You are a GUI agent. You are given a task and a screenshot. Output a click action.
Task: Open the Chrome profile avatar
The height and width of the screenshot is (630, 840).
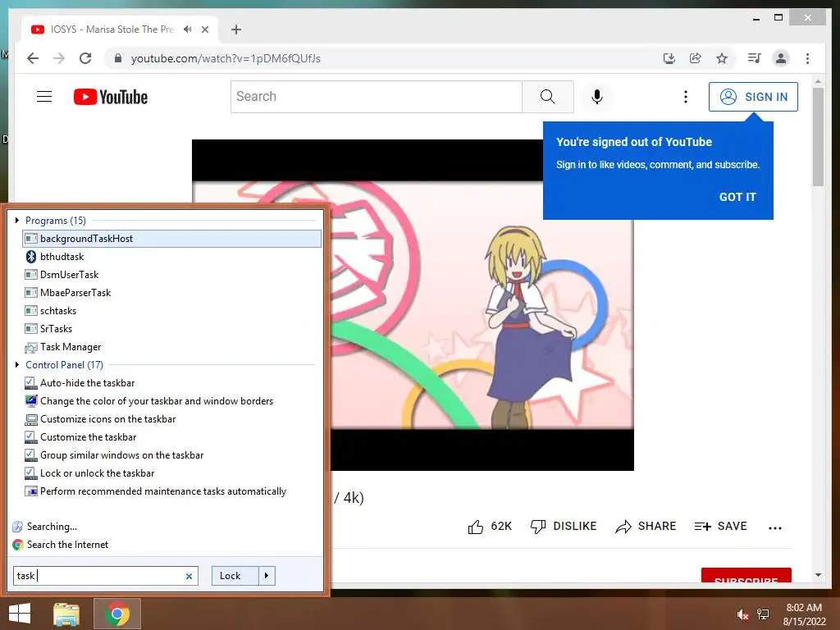[781, 58]
